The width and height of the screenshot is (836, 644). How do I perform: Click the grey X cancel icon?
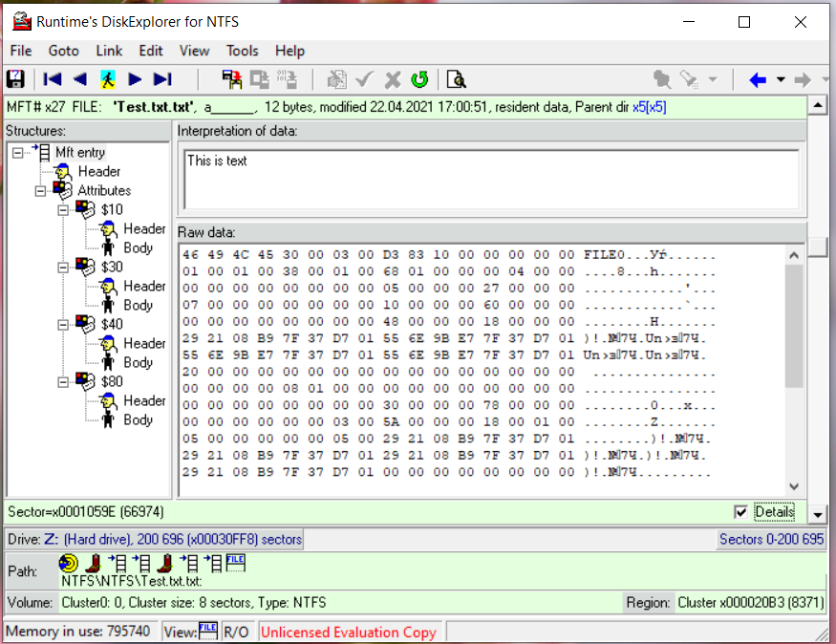393,79
